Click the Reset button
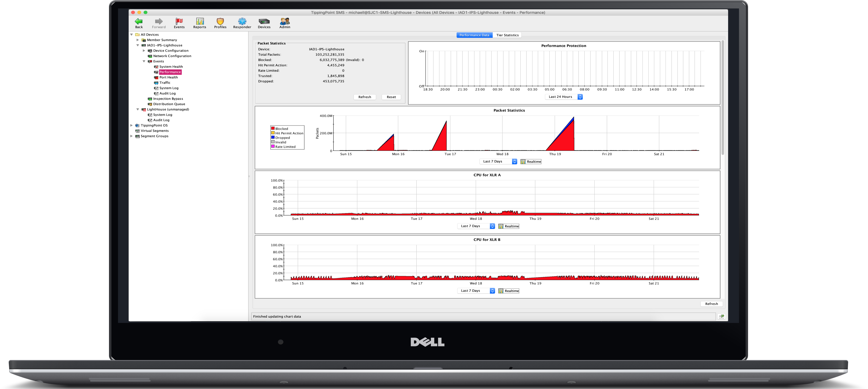 pos(391,97)
